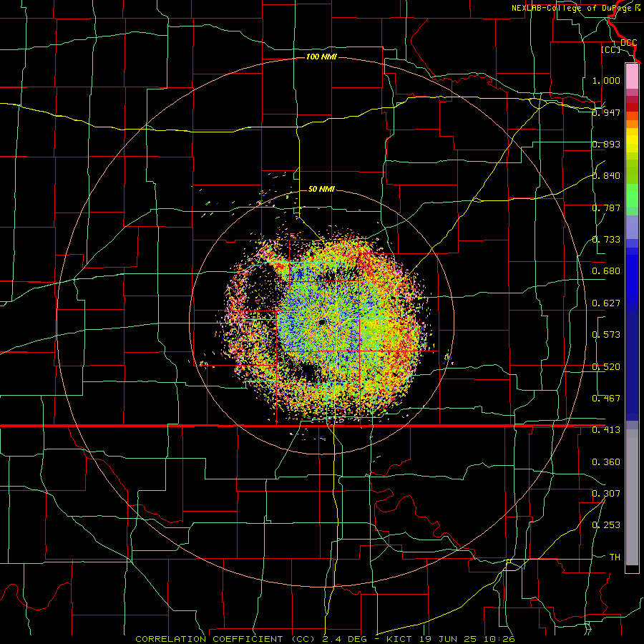Click the 0.467 scale value
Viewport: 644px width, 644px height.
tap(606, 399)
